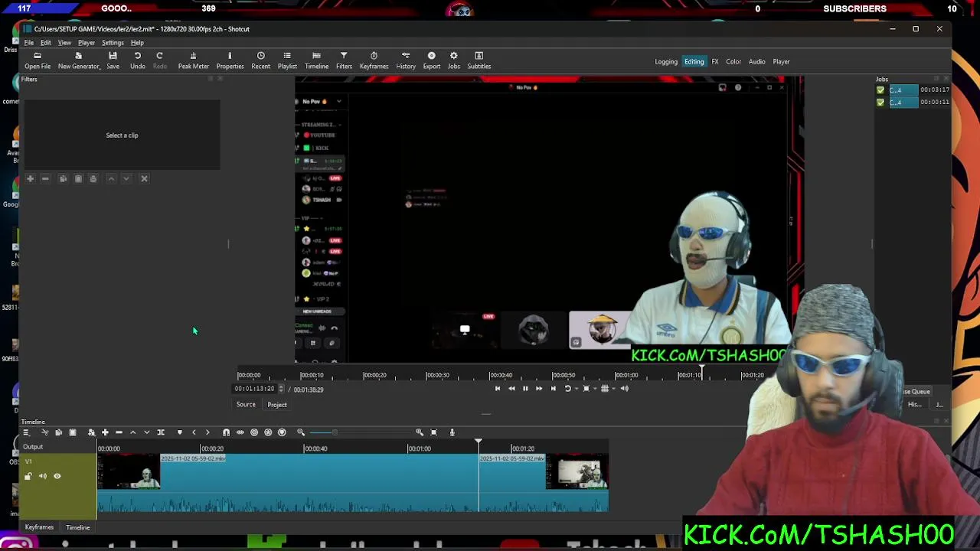Switch to Project tab
Image resolution: width=980 pixels, height=551 pixels.
[277, 405]
